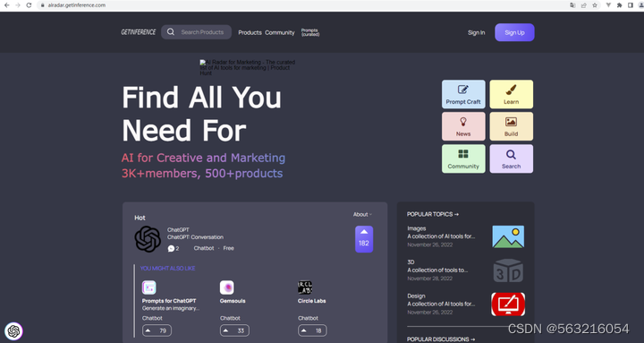
Task: Click the Sign Up button
Action: [x=514, y=32]
